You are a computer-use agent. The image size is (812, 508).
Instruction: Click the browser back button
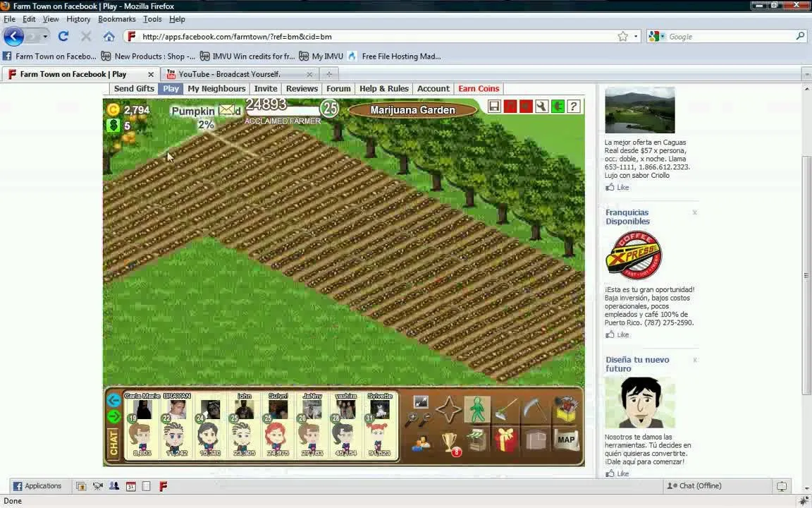coord(13,36)
